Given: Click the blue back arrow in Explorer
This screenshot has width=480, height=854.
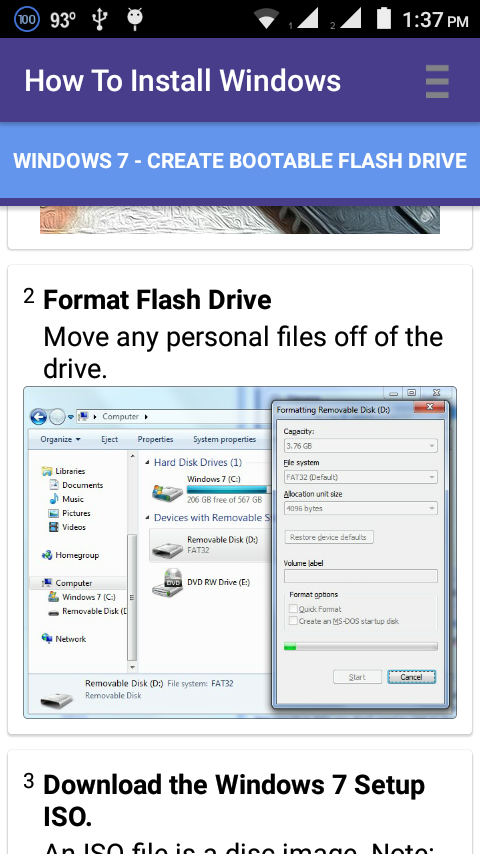Looking at the screenshot, I should point(38,417).
